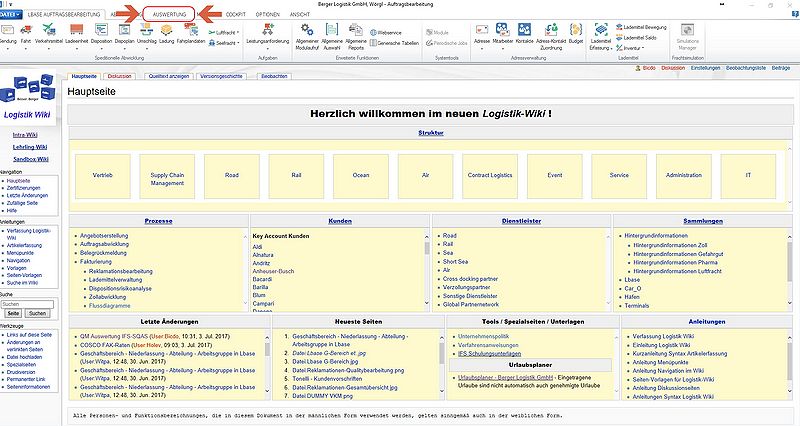This screenshot has height=426, width=800.
Task: Open the quick access toolbar dropdown arrow
Action: (x=10, y=4)
